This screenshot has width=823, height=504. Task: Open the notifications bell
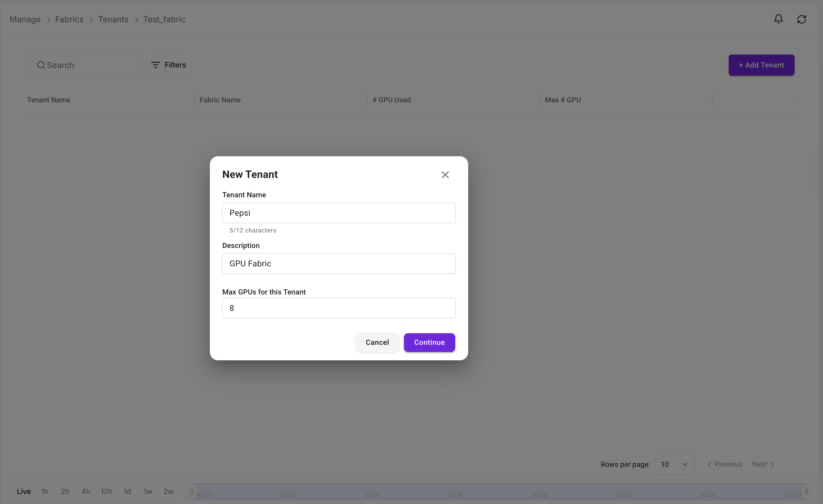click(x=778, y=19)
